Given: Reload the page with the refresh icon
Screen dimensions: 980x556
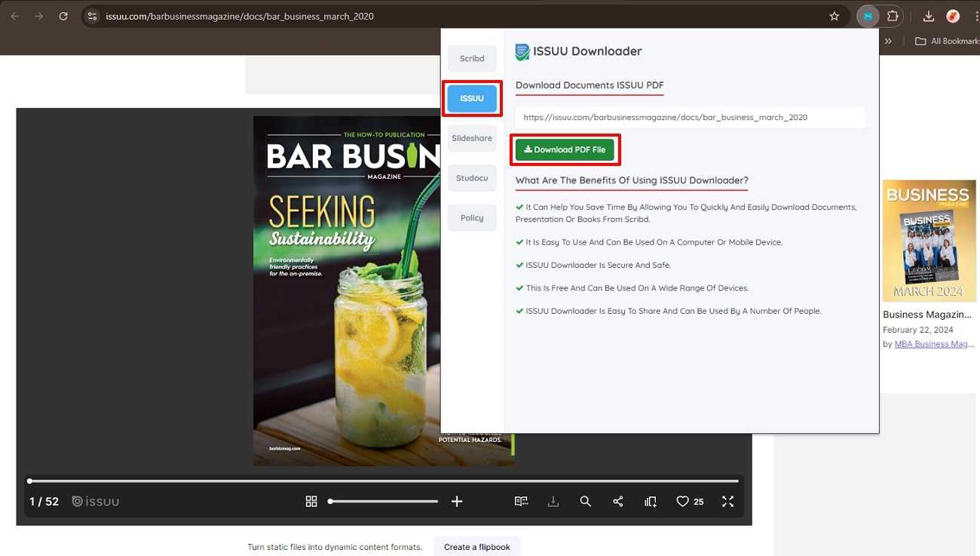Looking at the screenshot, I should 63,16.
